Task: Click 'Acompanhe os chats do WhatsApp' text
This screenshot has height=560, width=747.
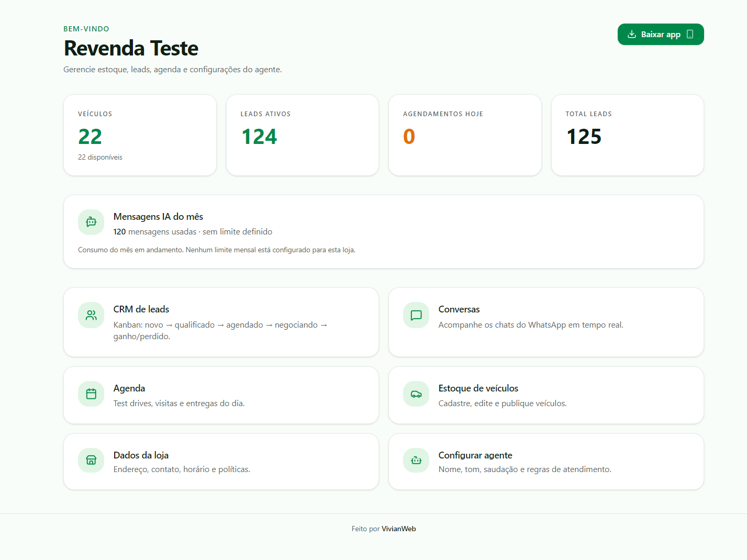Action: (531, 325)
